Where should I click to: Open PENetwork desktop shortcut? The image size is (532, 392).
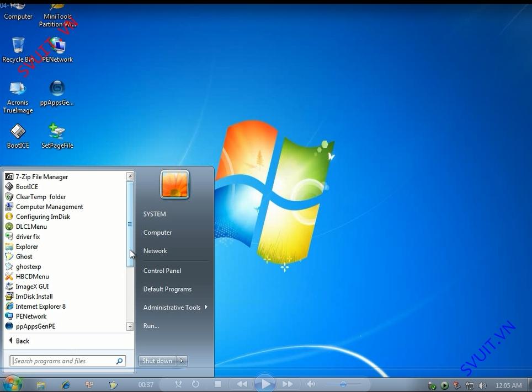pyautogui.click(x=57, y=50)
